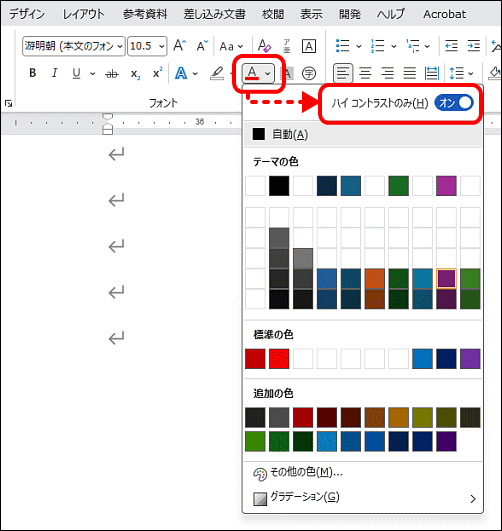Apply Italic formatting

click(x=54, y=73)
